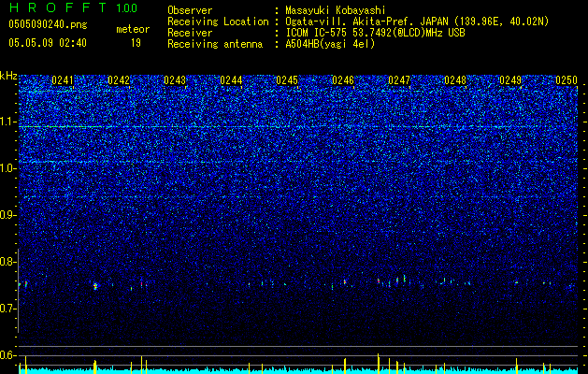Click the 0.9 kHz axis label
Screen dimensions: 588x374
point(7,215)
